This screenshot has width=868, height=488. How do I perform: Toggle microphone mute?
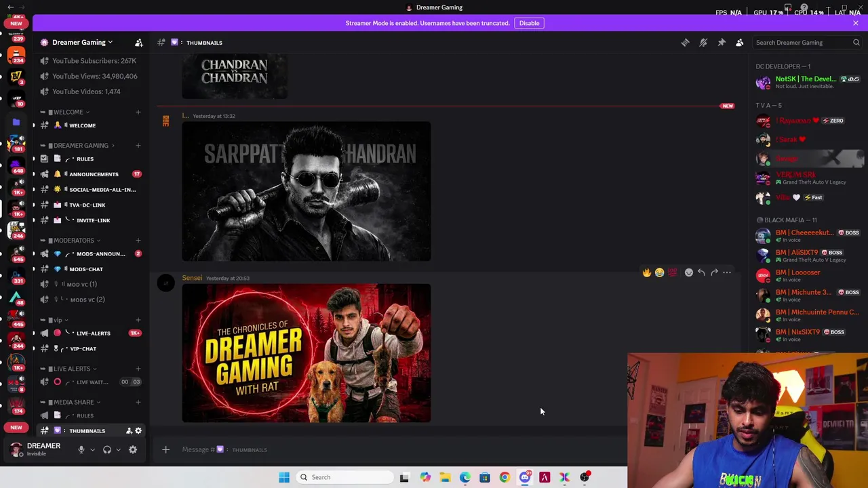pyautogui.click(x=81, y=449)
